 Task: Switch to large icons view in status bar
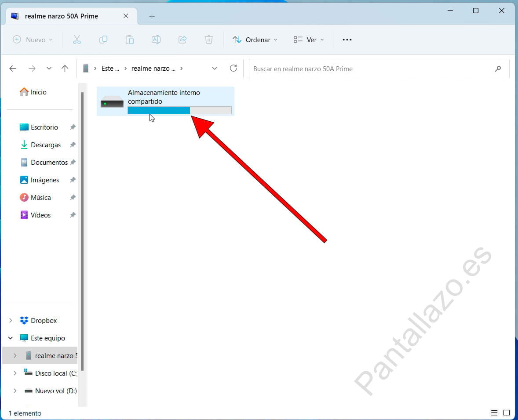pos(507,413)
